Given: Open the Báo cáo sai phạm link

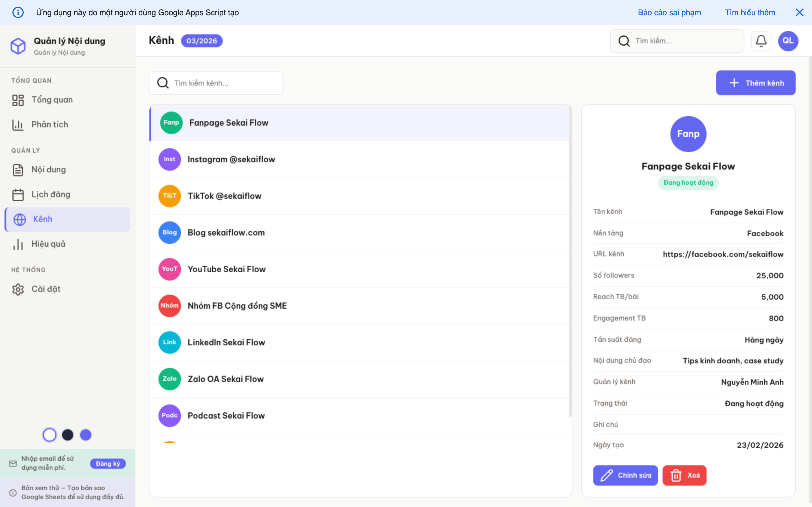Looking at the screenshot, I should [669, 12].
